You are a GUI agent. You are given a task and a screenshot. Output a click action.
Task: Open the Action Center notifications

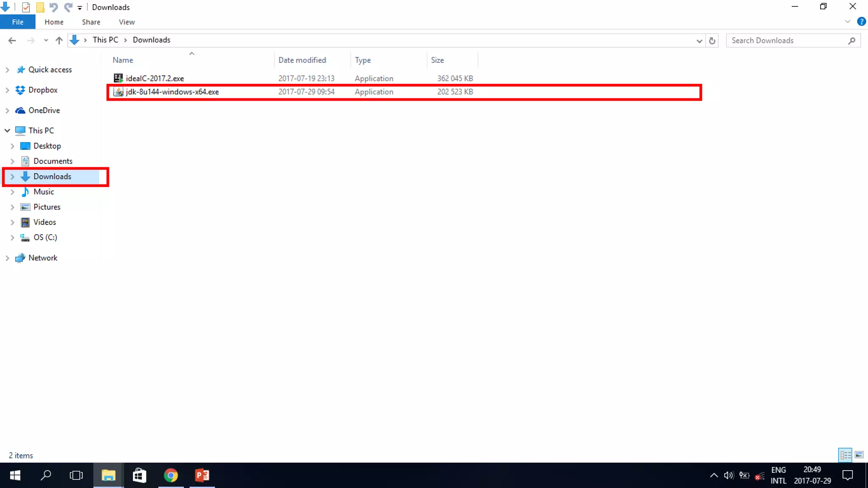tap(848, 475)
